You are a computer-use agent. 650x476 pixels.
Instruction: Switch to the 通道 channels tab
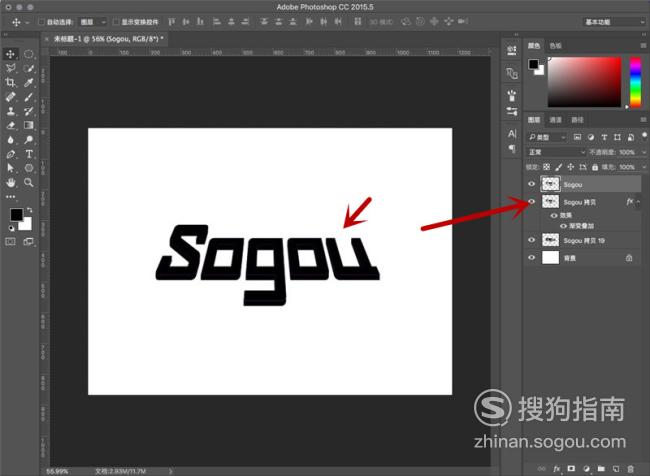555,120
